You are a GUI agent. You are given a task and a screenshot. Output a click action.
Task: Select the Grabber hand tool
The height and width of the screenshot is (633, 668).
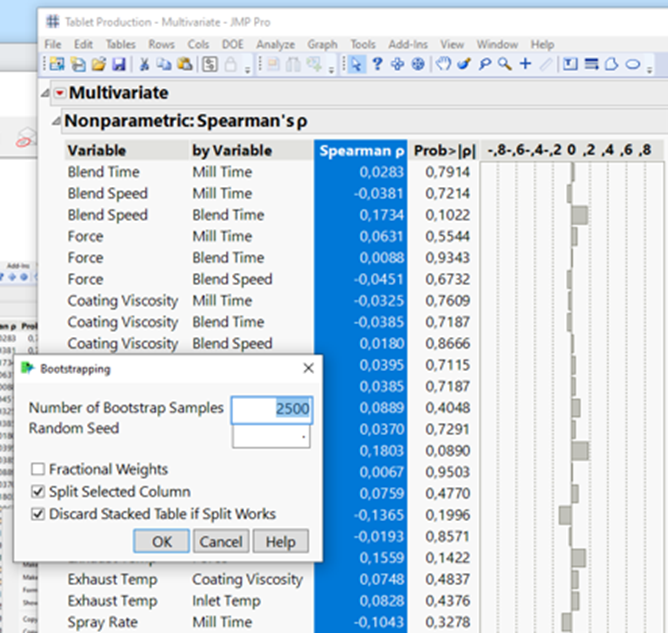(x=442, y=64)
